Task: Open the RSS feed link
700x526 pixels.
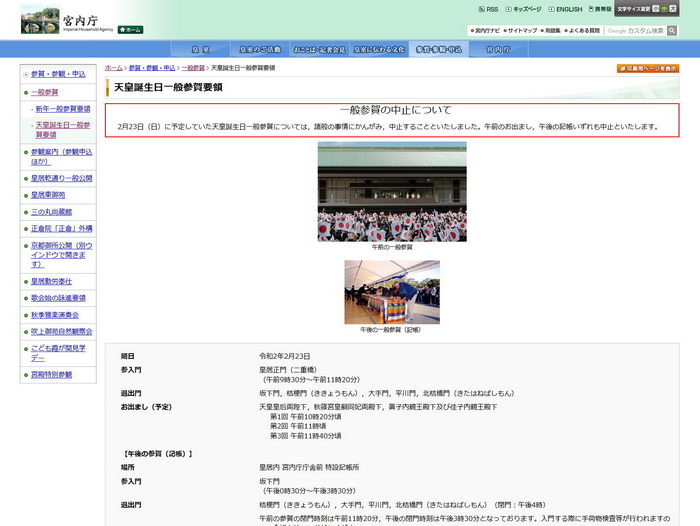Action: pyautogui.click(x=489, y=9)
